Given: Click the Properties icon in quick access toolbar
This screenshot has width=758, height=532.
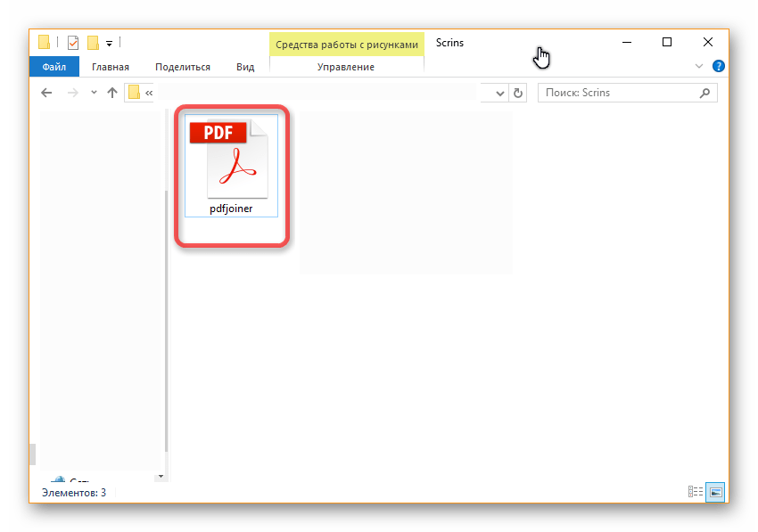Looking at the screenshot, I should point(73,42).
